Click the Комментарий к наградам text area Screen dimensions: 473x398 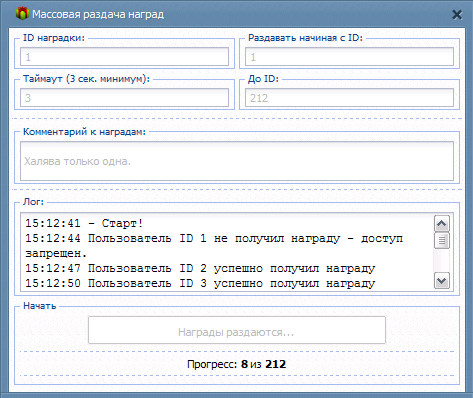click(237, 161)
